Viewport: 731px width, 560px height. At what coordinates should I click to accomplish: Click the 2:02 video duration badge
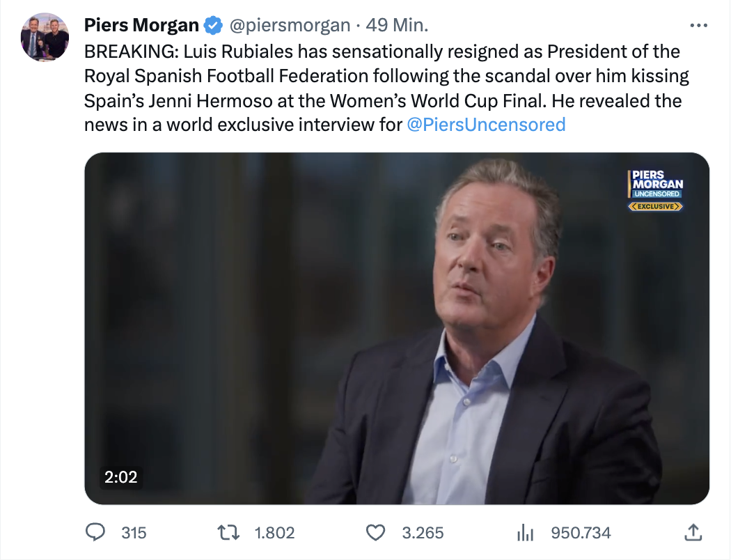[x=120, y=477]
